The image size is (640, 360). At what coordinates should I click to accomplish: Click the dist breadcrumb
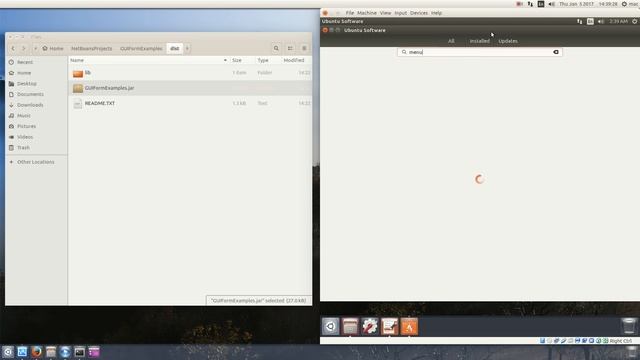coord(175,48)
